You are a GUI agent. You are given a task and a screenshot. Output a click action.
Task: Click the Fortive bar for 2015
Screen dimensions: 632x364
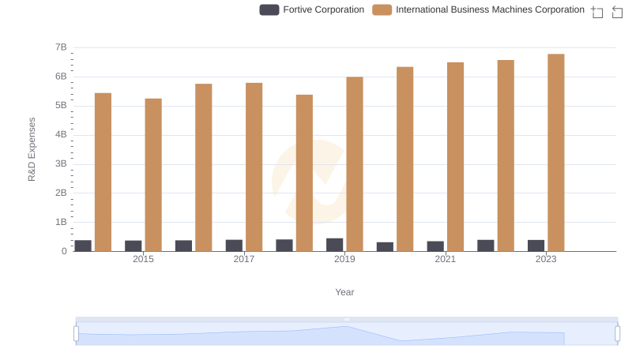coord(134,246)
